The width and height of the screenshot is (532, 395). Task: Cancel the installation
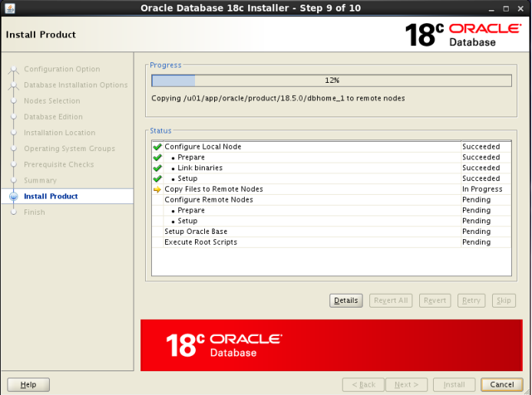[x=502, y=385]
